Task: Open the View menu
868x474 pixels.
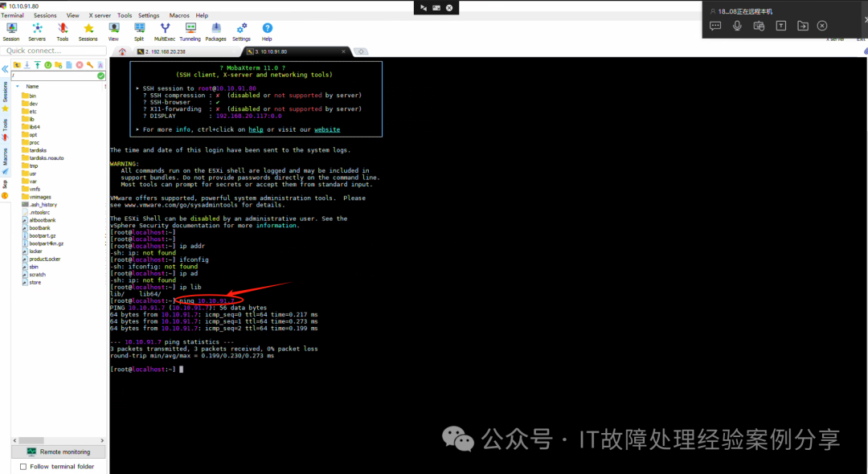Action: 72,15
